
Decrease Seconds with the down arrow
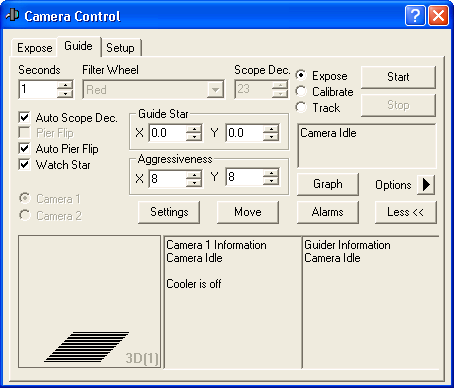click(x=65, y=94)
